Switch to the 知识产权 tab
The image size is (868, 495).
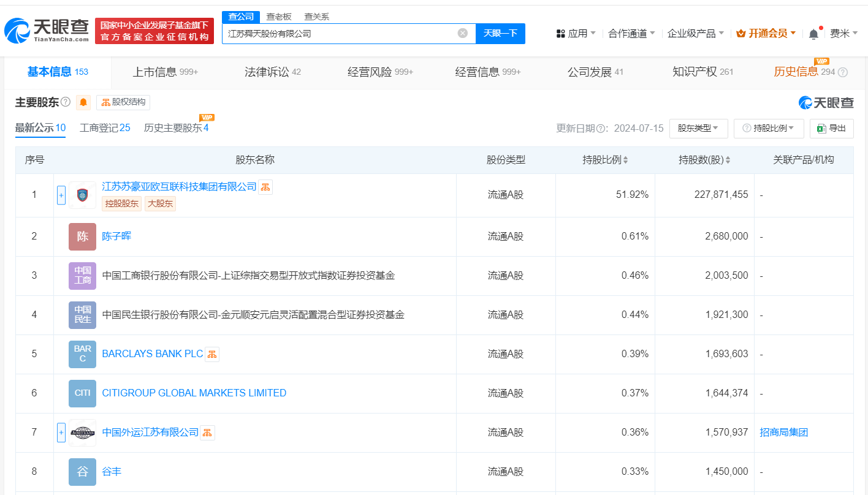pyautogui.click(x=703, y=72)
